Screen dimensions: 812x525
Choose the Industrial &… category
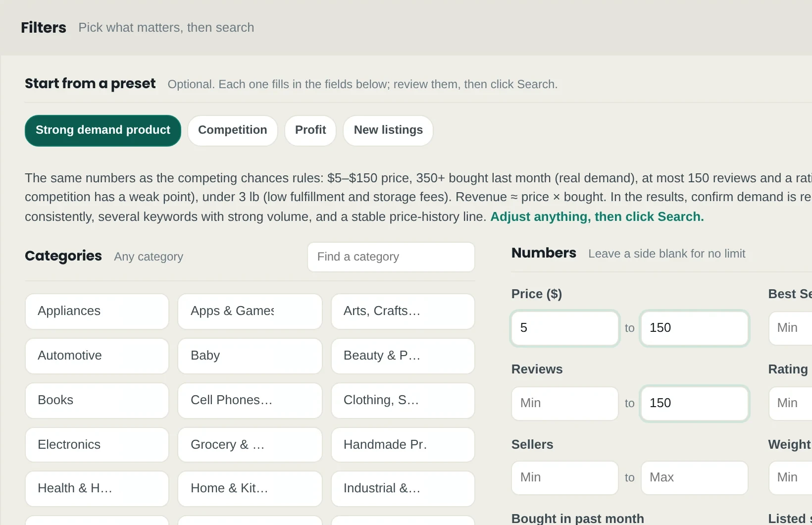pos(403,489)
